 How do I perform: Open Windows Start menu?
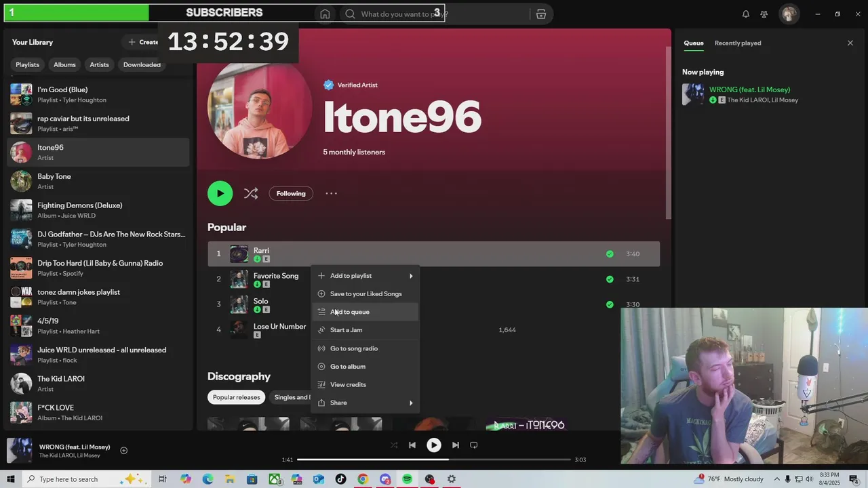click(x=10, y=479)
